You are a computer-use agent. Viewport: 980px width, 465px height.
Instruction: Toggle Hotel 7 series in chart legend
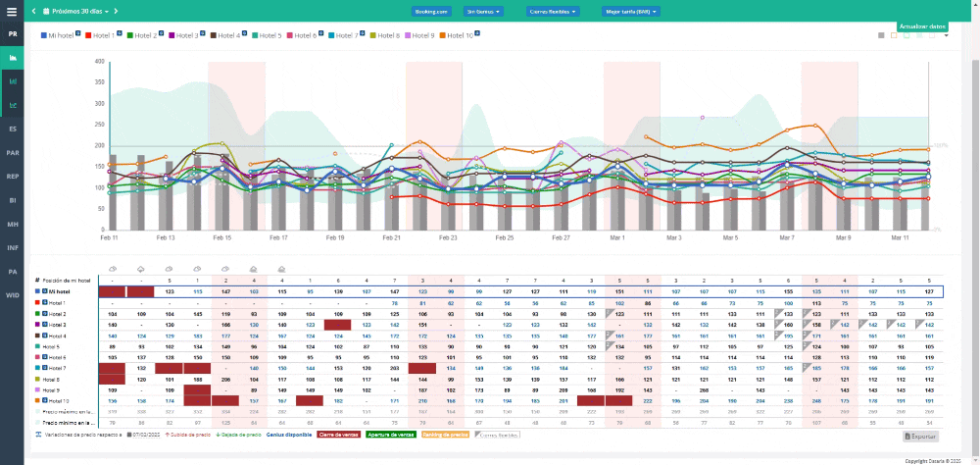point(343,35)
